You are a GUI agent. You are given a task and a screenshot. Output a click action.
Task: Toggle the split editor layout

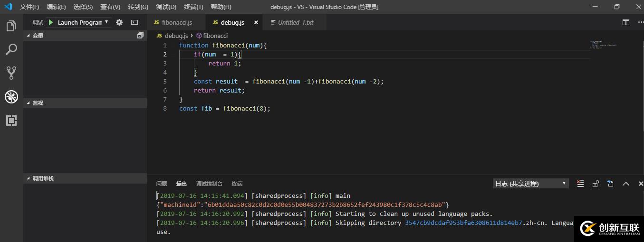coord(626,22)
